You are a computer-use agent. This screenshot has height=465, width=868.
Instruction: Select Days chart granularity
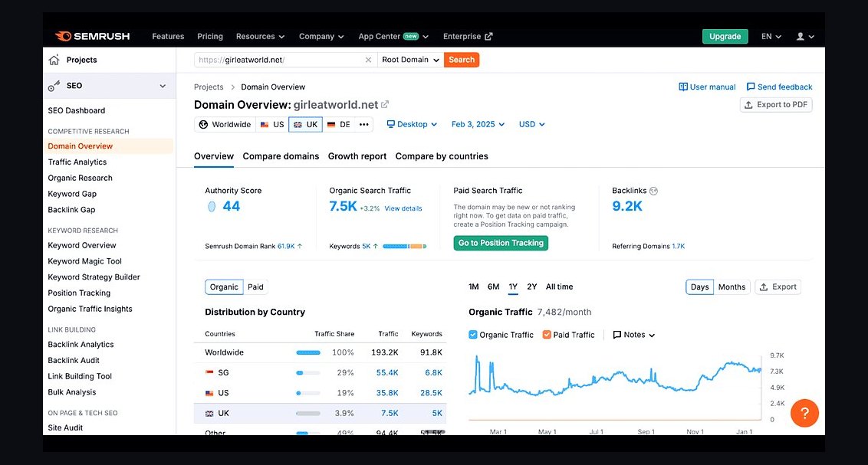click(700, 287)
